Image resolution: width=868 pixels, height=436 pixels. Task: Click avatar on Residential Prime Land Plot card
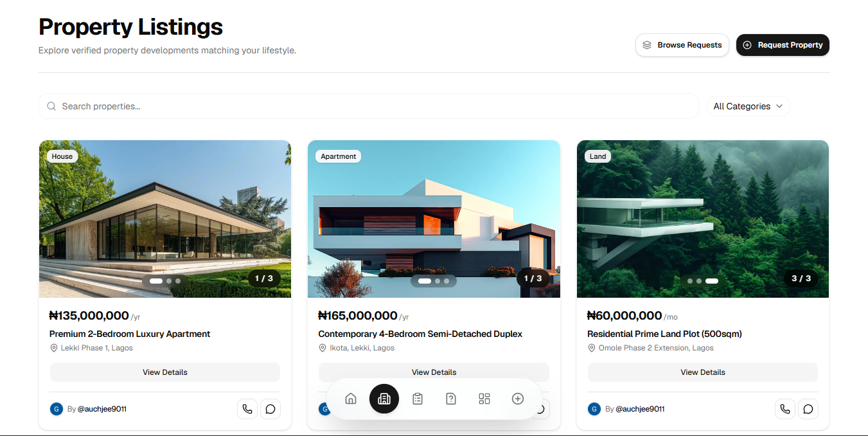[x=594, y=409]
